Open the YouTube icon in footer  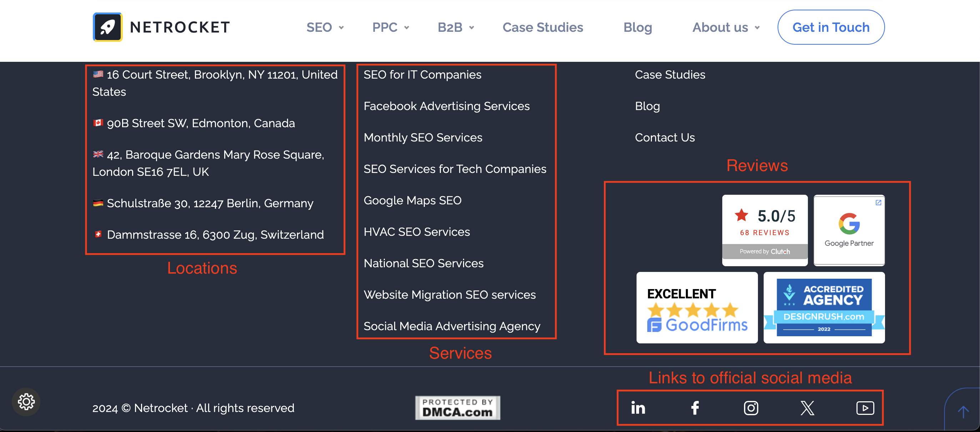click(865, 408)
